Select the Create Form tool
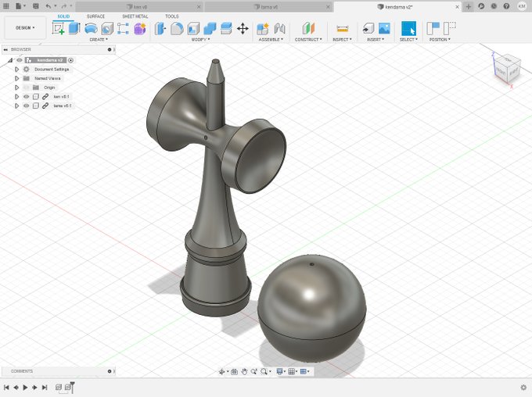 click(x=140, y=28)
